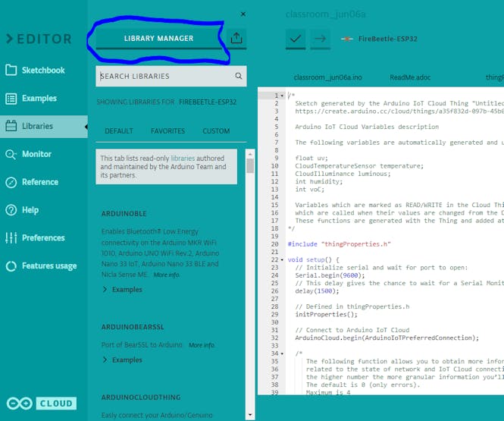The image size is (504, 421).
Task: Click the #include thingProperties.h code line
Action: point(339,244)
